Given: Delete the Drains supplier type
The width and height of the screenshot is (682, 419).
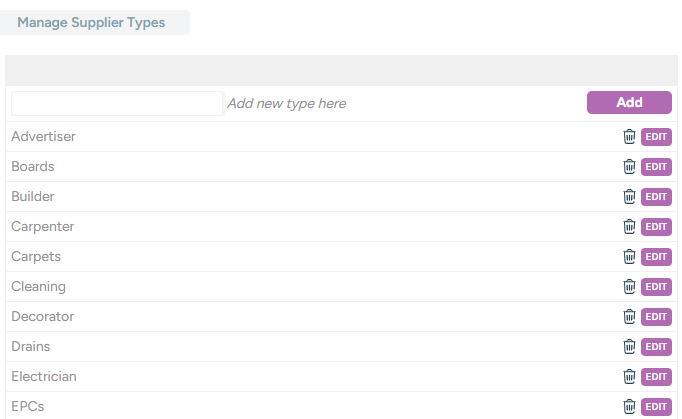Looking at the screenshot, I should [x=629, y=347].
